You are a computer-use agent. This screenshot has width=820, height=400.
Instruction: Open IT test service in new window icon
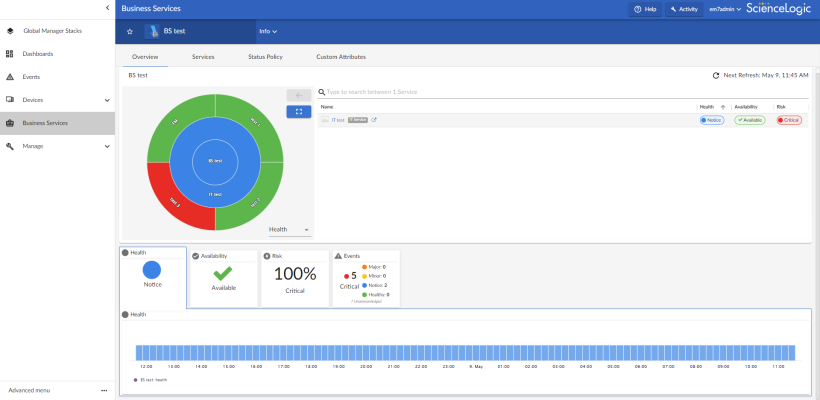pyautogui.click(x=374, y=120)
